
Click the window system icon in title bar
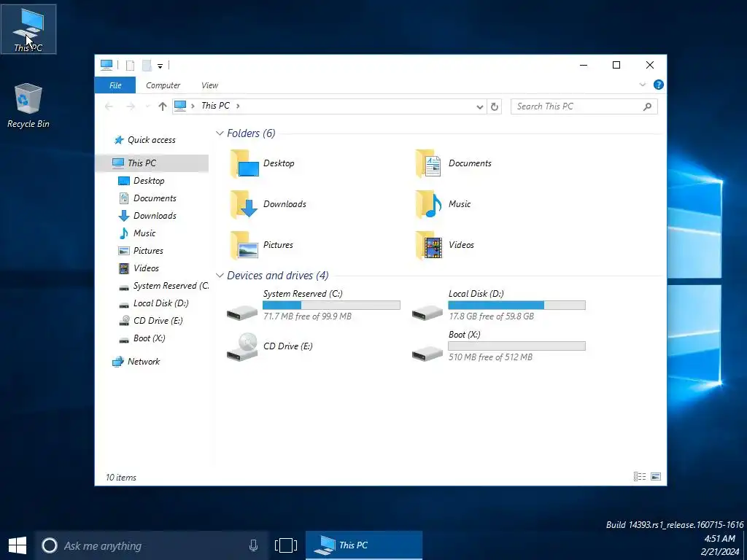[107, 64]
